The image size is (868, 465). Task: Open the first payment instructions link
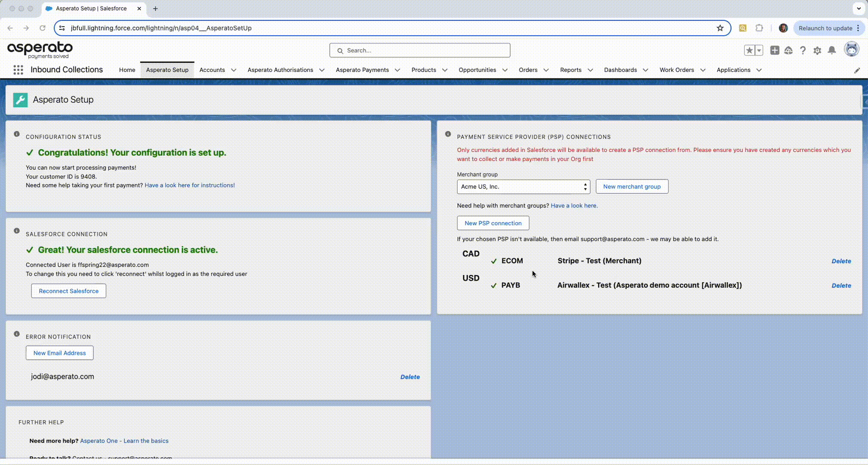(x=190, y=186)
